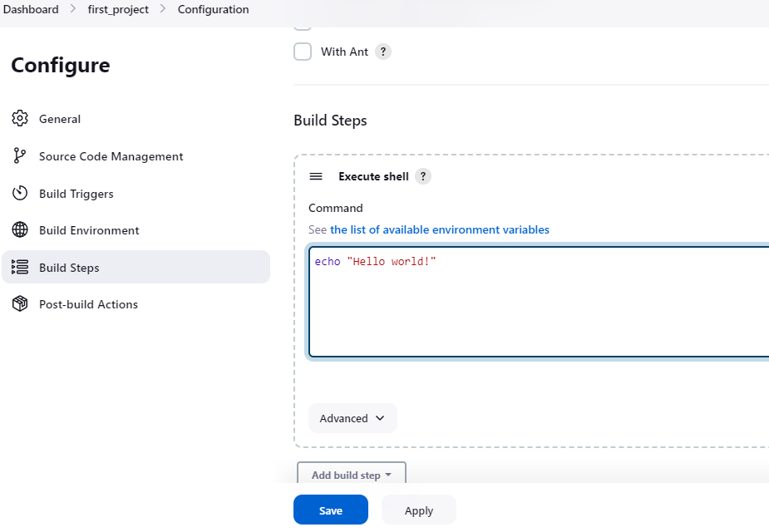
Task: Open the list of available environment variables
Action: pos(439,229)
